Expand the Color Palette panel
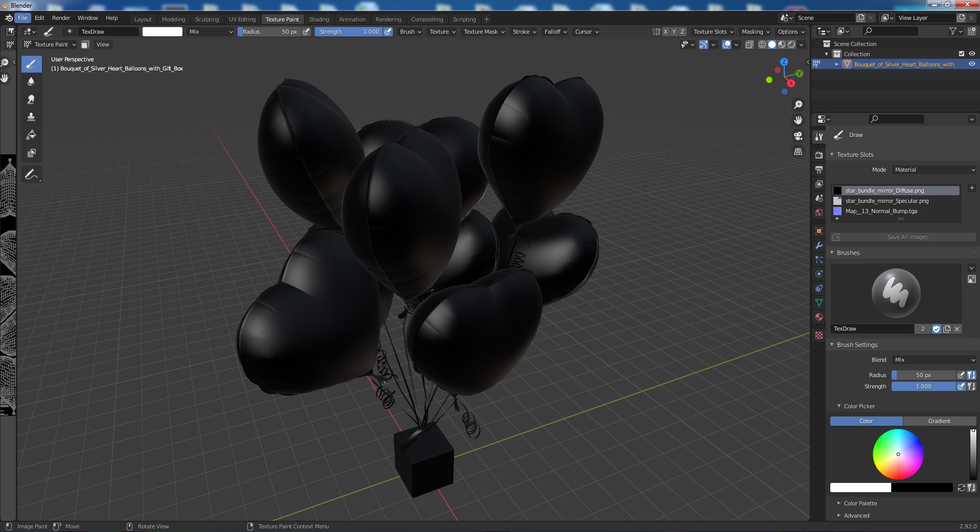 coord(860,503)
